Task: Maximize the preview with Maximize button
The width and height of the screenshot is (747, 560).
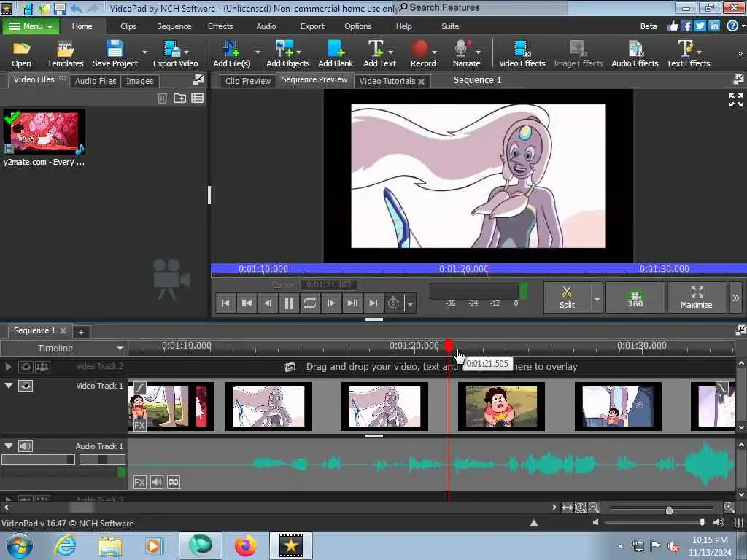Action: point(697,297)
